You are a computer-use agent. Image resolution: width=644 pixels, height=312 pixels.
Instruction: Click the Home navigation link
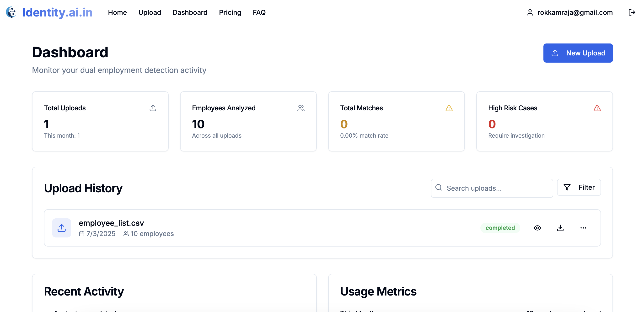point(117,12)
